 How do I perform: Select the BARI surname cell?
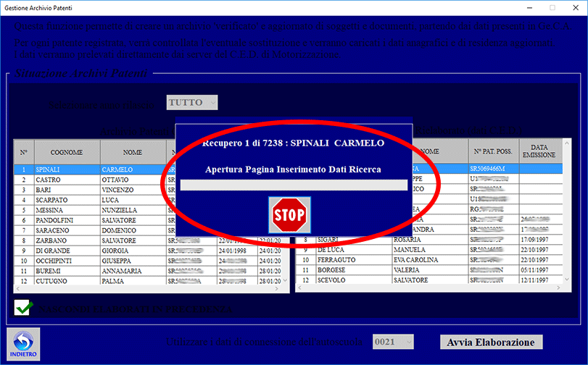(67, 190)
